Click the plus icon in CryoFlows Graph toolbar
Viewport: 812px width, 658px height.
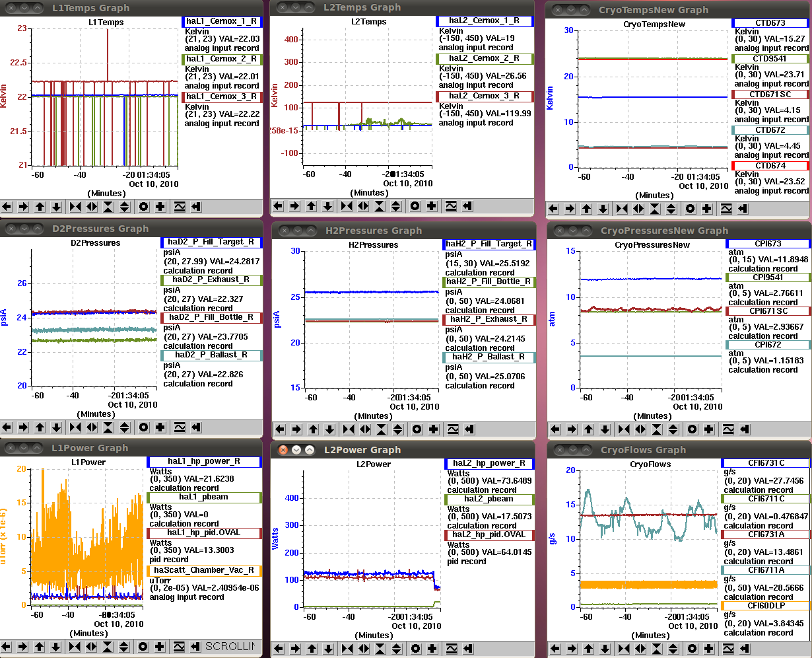[707, 649]
